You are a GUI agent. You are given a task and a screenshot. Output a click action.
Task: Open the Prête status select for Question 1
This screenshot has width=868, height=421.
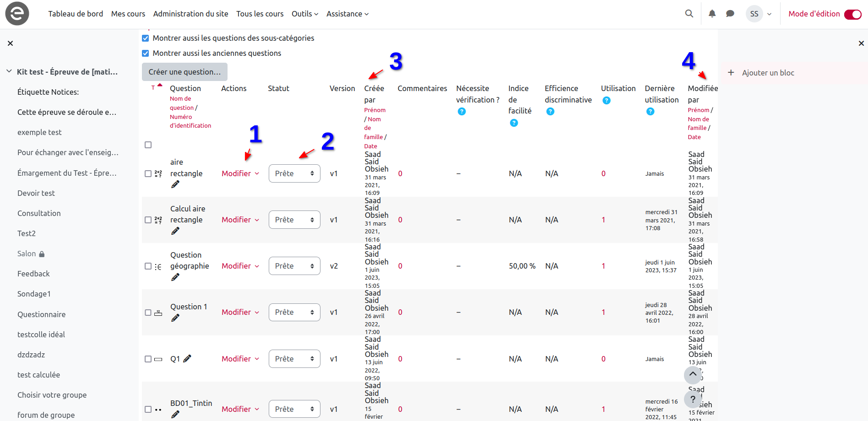(294, 312)
